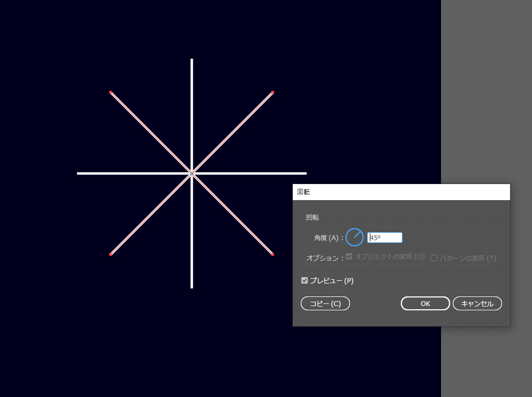Click the OK button in rotate dialog
Viewport: 532px width, 397px height.
point(425,303)
